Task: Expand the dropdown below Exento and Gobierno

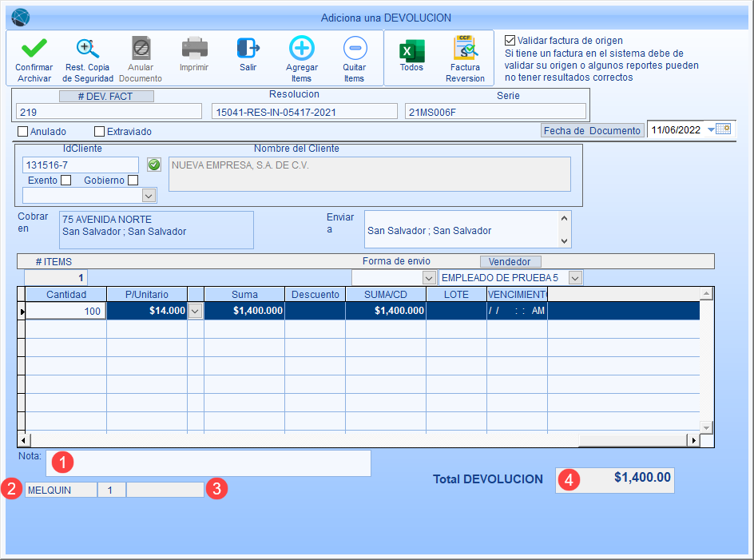Action: [149, 196]
